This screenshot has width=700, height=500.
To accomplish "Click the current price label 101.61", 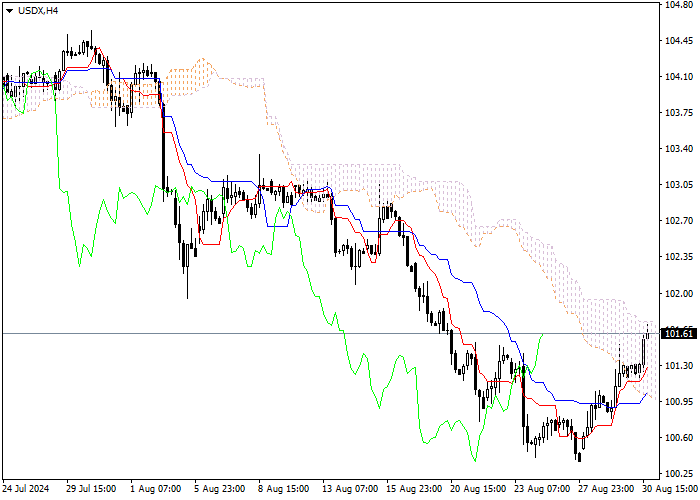I will click(x=679, y=333).
